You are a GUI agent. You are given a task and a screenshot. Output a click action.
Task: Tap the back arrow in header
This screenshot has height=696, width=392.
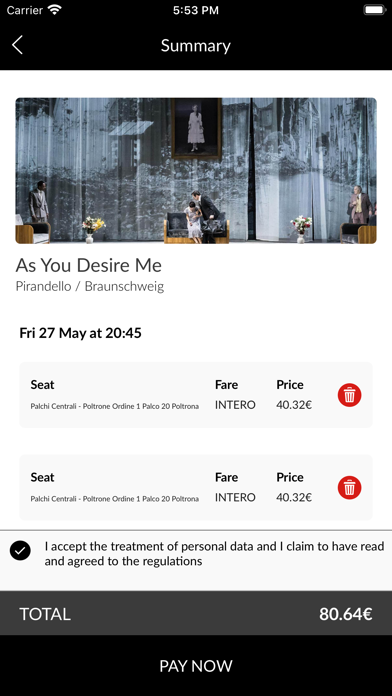point(17,45)
